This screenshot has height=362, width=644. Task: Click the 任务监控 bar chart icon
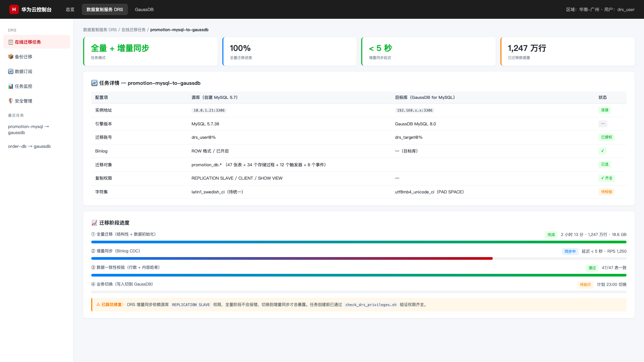tap(11, 86)
